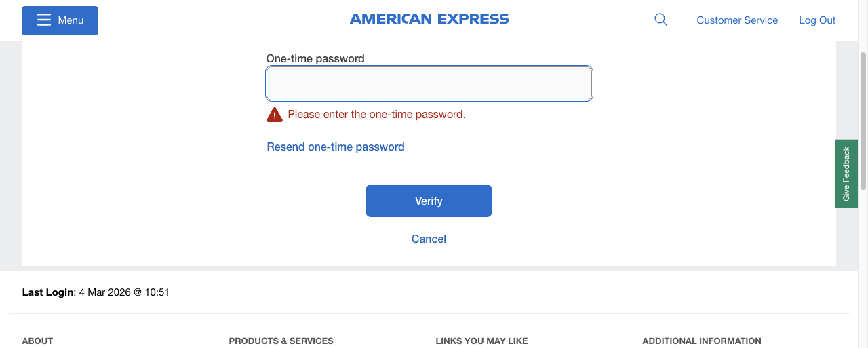Viewport: 868px width, 348px height.
Task: Open the Give Feedback side tab
Action: click(x=846, y=174)
